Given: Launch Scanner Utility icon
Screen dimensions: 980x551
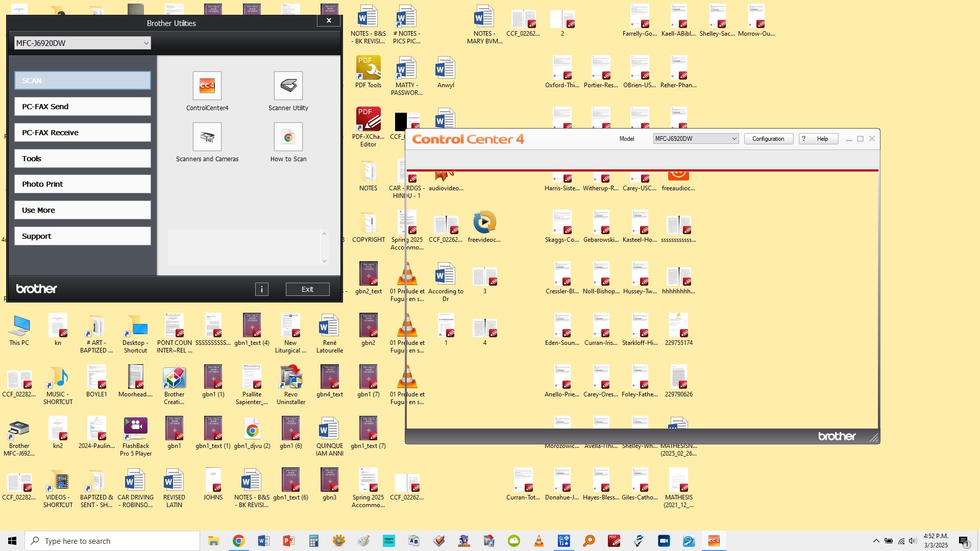Looking at the screenshot, I should 288,86.
